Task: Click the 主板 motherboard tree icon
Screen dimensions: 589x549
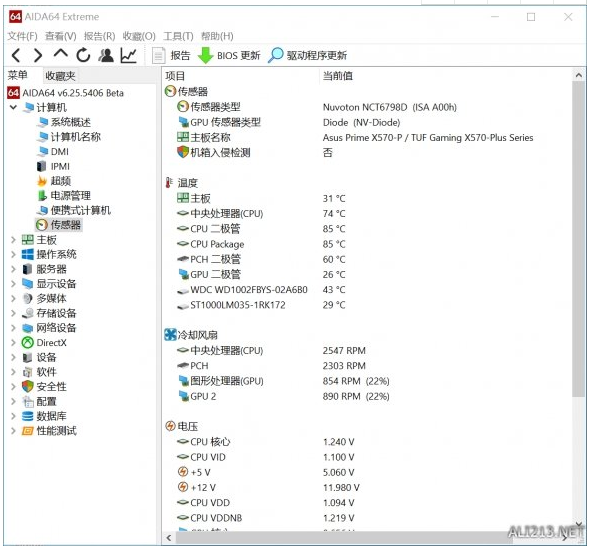Action: (28, 240)
